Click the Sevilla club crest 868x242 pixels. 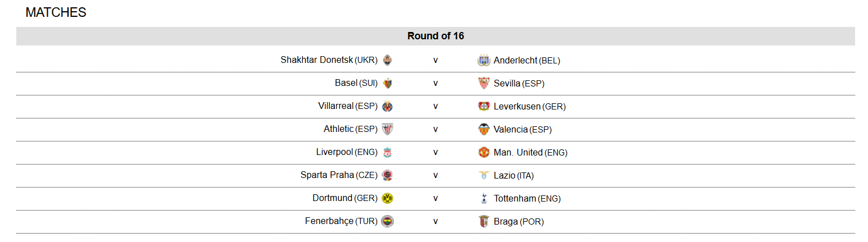pos(484,83)
